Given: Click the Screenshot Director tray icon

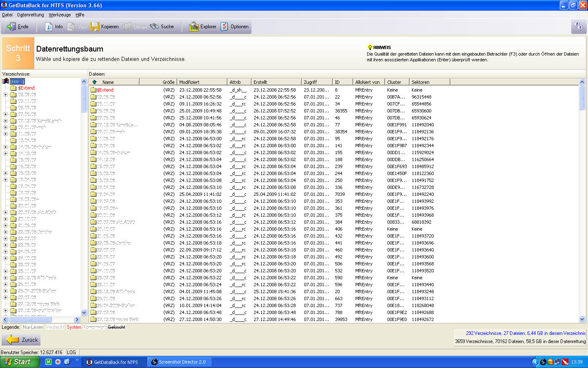Looking at the screenshot, I should 543,362.
